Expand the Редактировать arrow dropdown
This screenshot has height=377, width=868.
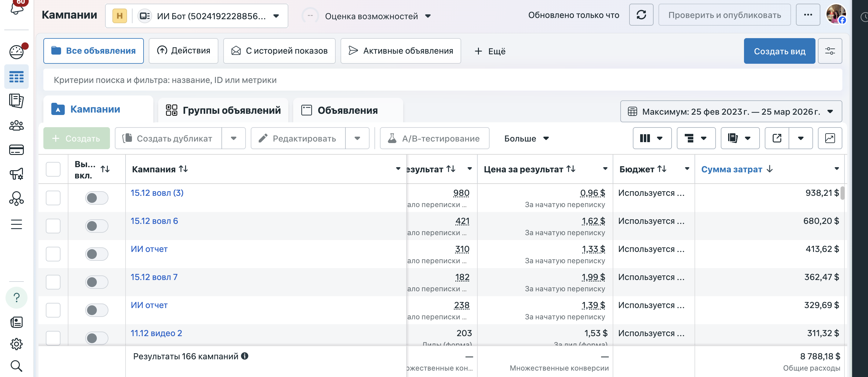(357, 138)
